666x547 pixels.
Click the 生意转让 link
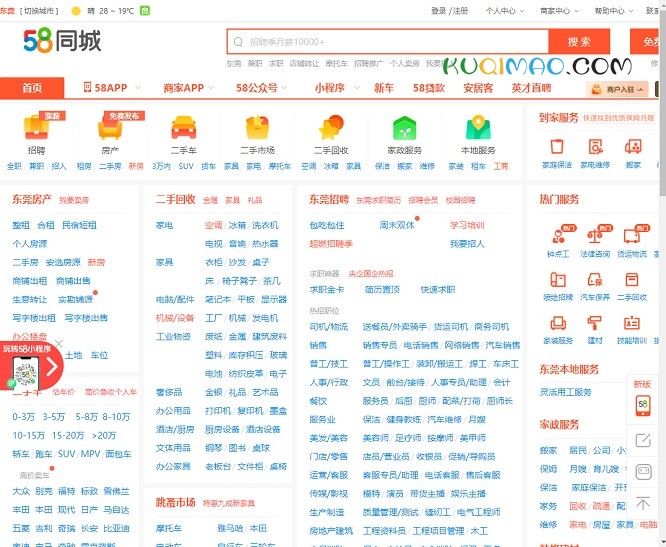(30, 299)
